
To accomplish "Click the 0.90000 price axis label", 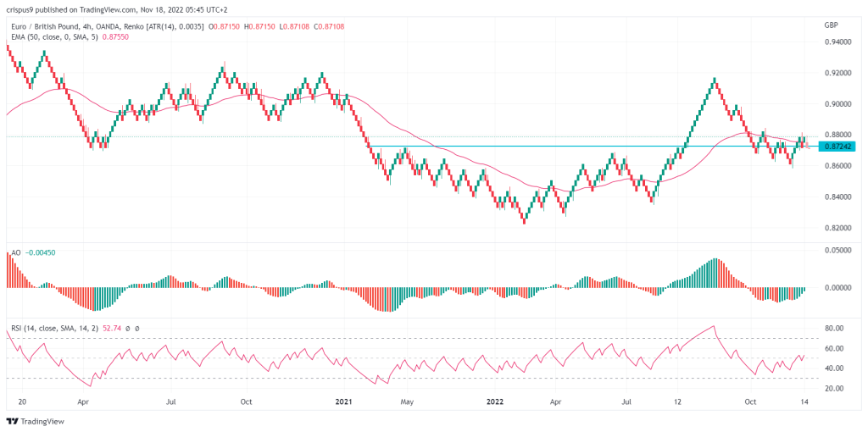I will (x=837, y=104).
